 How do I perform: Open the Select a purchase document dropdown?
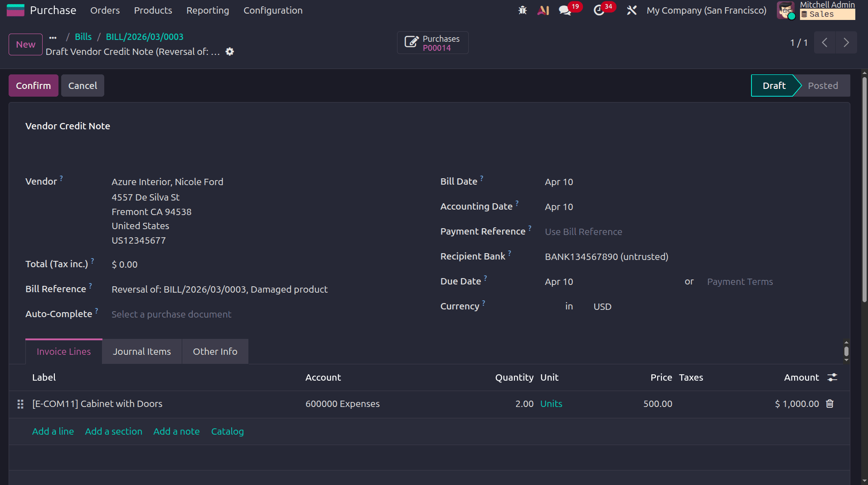click(x=171, y=314)
